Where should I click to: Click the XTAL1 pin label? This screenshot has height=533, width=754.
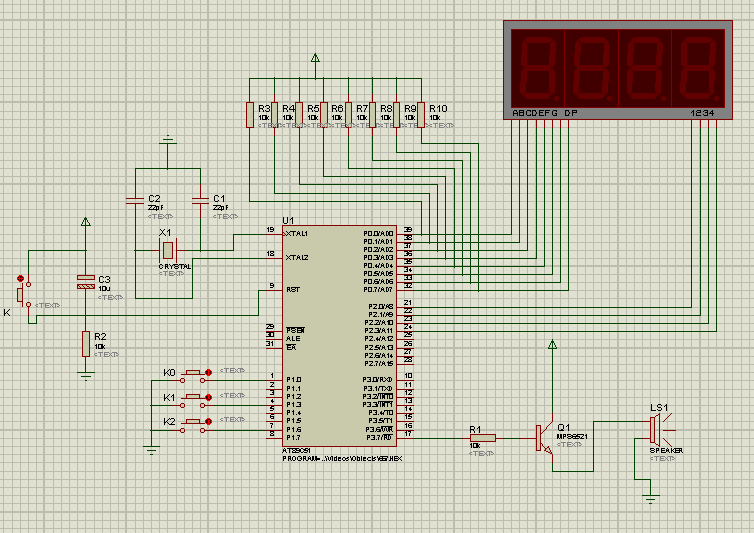[x=297, y=234]
